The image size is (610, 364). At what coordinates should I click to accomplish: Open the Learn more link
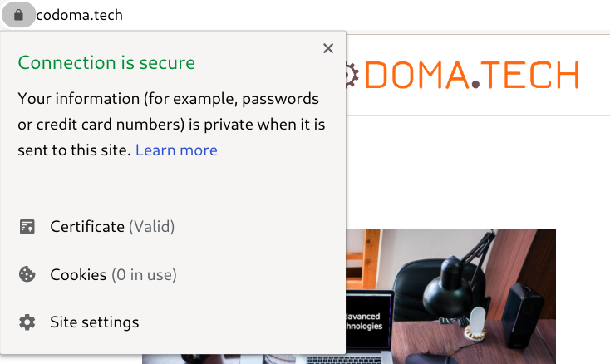tap(176, 150)
